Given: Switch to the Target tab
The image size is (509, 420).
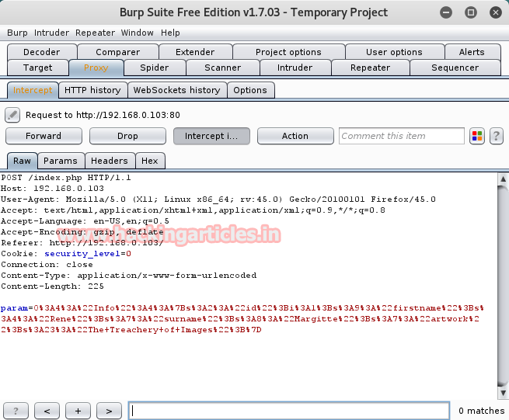Looking at the screenshot, I should click(x=38, y=68).
